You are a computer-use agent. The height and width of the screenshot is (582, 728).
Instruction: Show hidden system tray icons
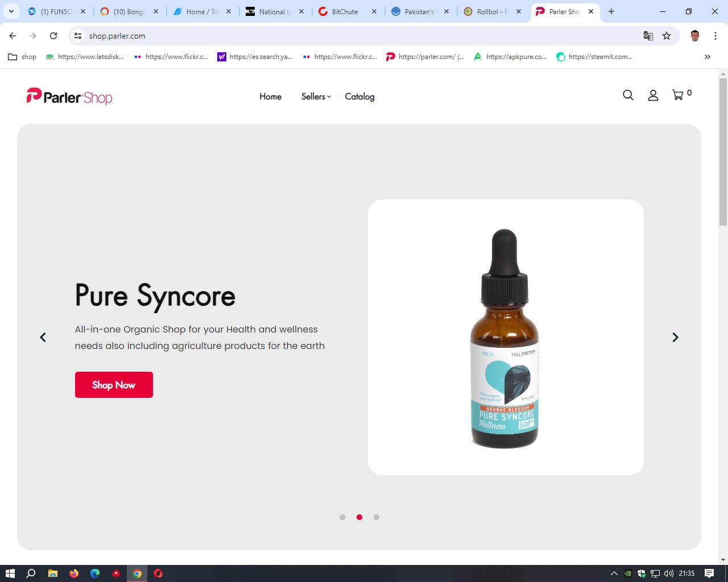[x=614, y=573]
